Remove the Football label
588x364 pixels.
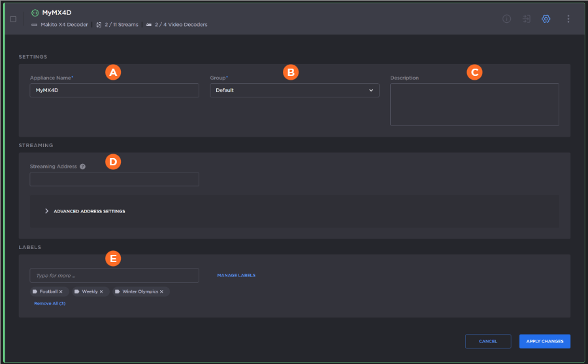pos(61,291)
